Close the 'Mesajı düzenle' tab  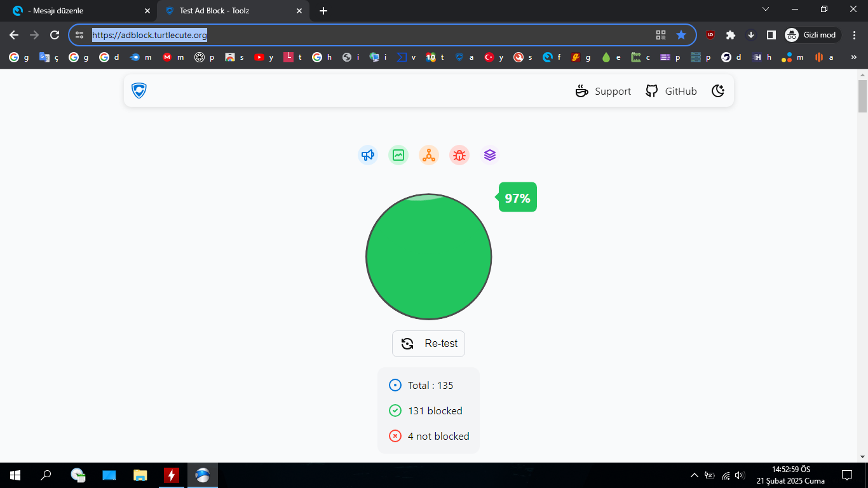coord(147,11)
